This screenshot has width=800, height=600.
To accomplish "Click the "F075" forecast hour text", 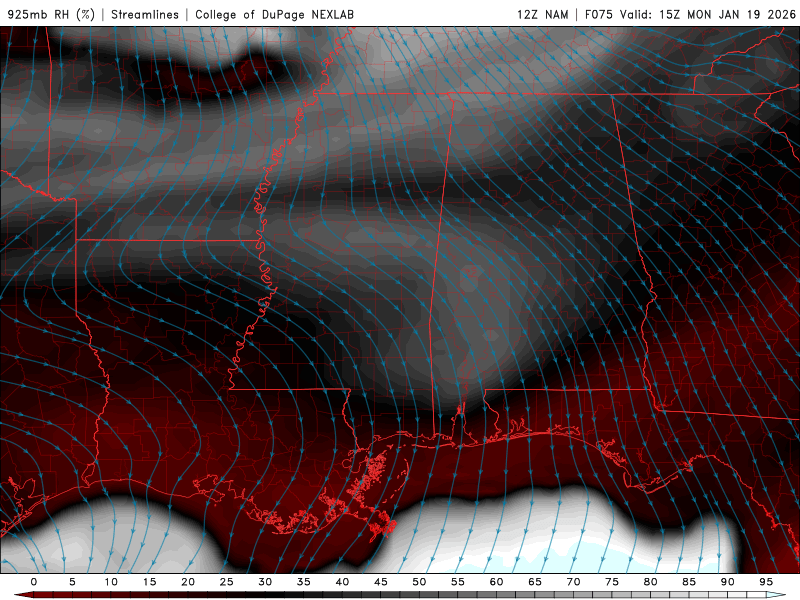I will click(598, 14).
